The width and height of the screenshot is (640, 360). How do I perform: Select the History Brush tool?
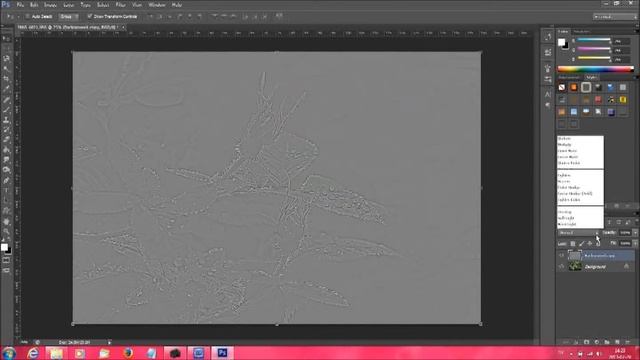[x=6, y=130]
